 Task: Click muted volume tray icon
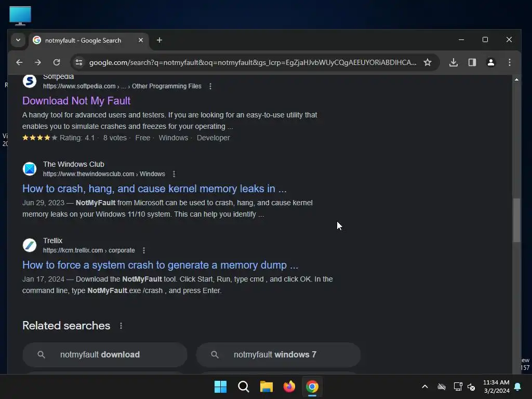tap(471, 387)
